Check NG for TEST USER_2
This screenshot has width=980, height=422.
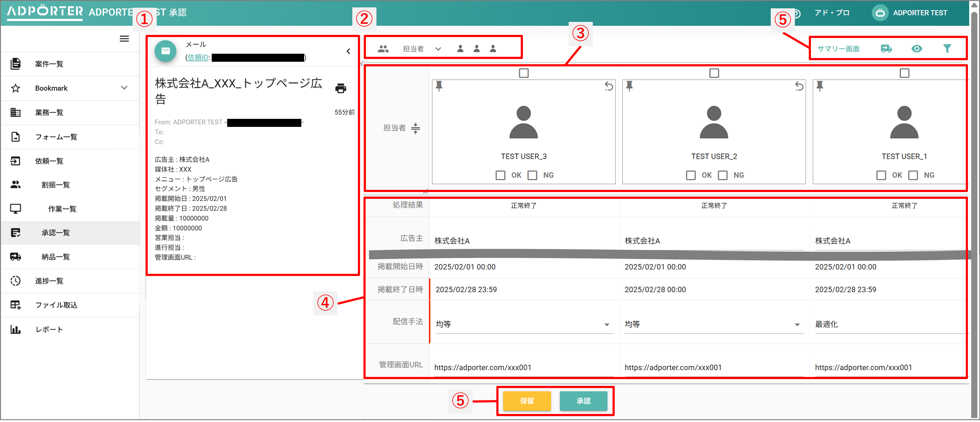pyautogui.click(x=723, y=175)
